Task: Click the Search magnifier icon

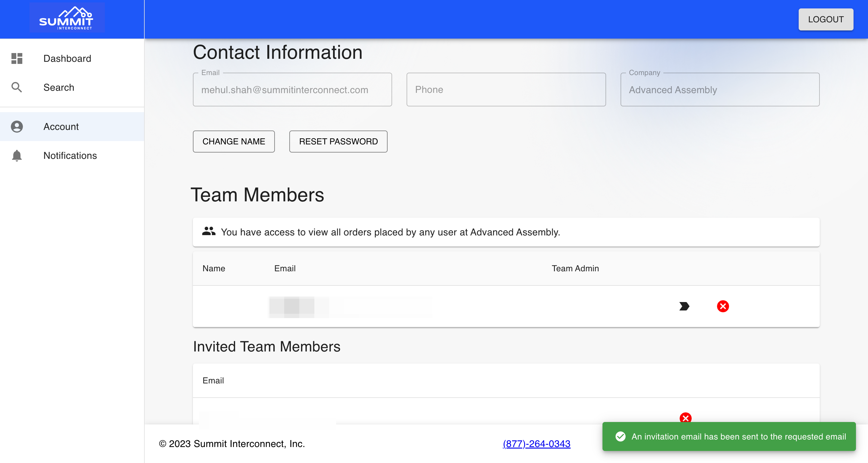Action: (17, 87)
